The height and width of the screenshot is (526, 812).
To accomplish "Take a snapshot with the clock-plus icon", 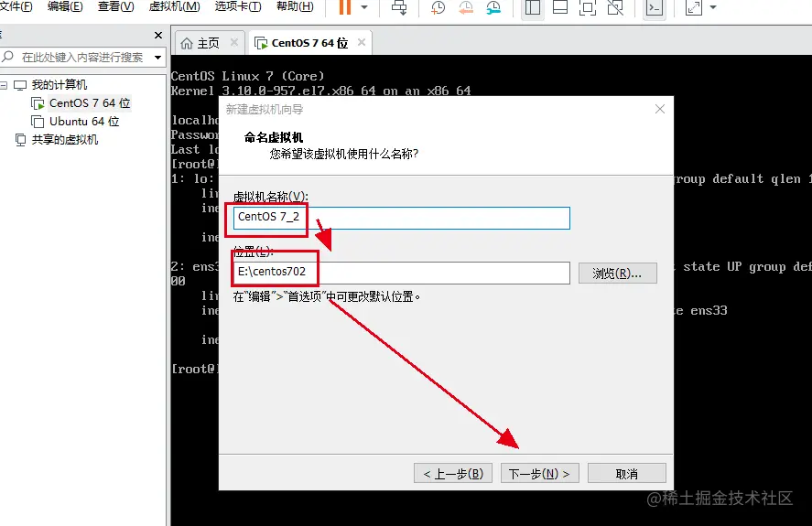I will coord(438,7).
